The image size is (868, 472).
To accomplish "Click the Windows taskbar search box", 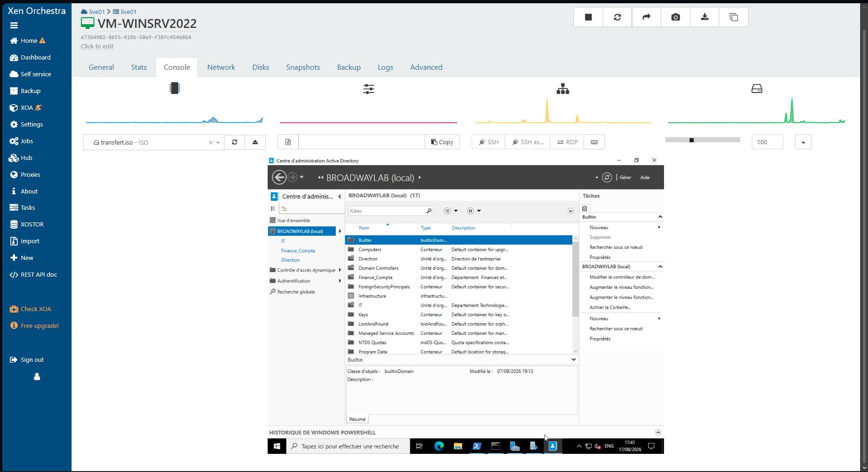I will click(349, 446).
